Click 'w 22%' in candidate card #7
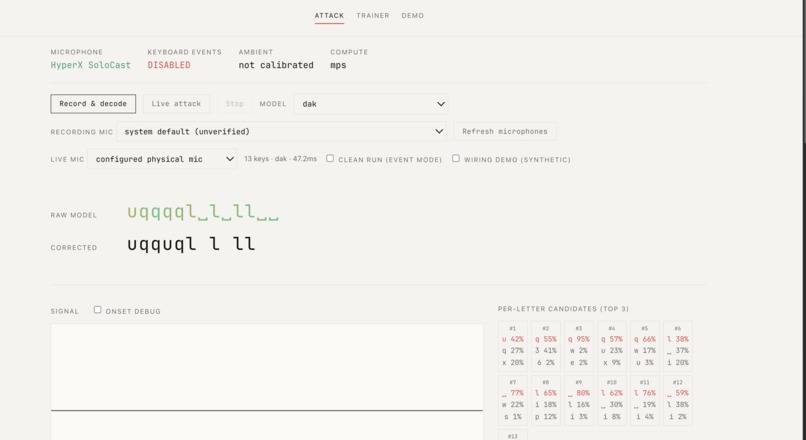Viewport: 806px width, 440px height. click(x=512, y=405)
